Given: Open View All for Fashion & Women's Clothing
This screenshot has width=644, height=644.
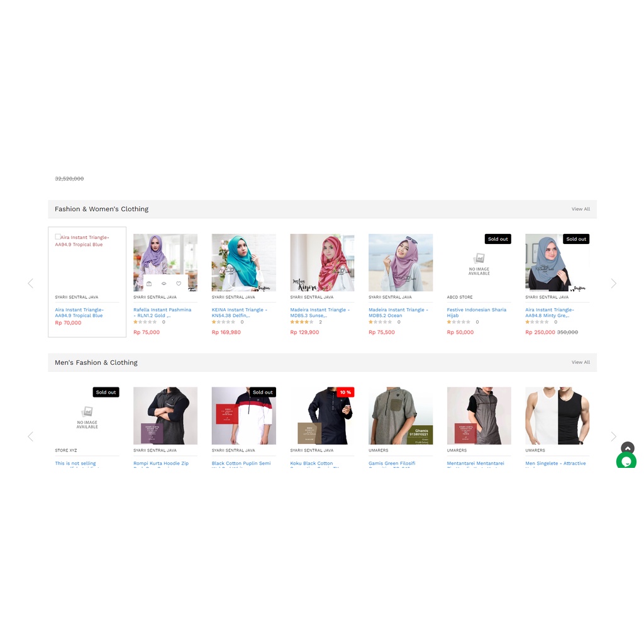Looking at the screenshot, I should coord(580,209).
